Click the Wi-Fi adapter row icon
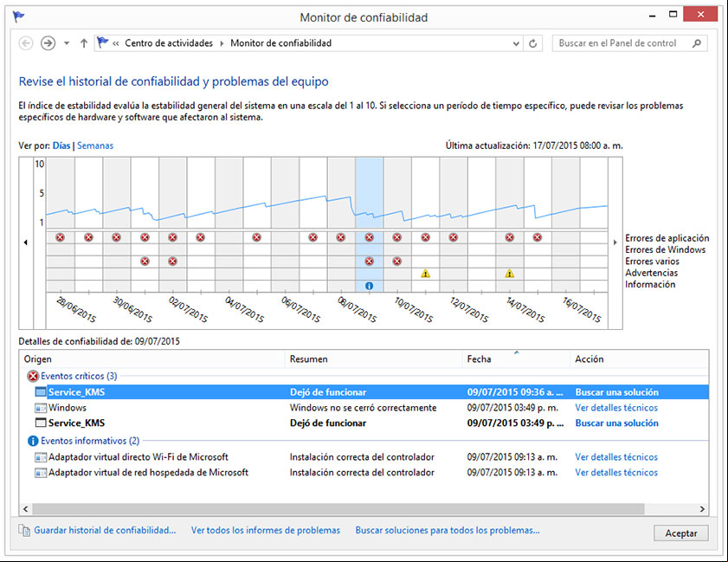Image resolution: width=728 pixels, height=562 pixels. [x=41, y=457]
